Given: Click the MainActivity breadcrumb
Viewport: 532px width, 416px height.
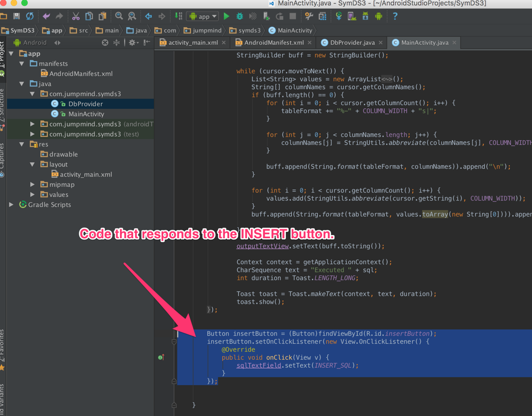Looking at the screenshot, I should (x=291, y=31).
